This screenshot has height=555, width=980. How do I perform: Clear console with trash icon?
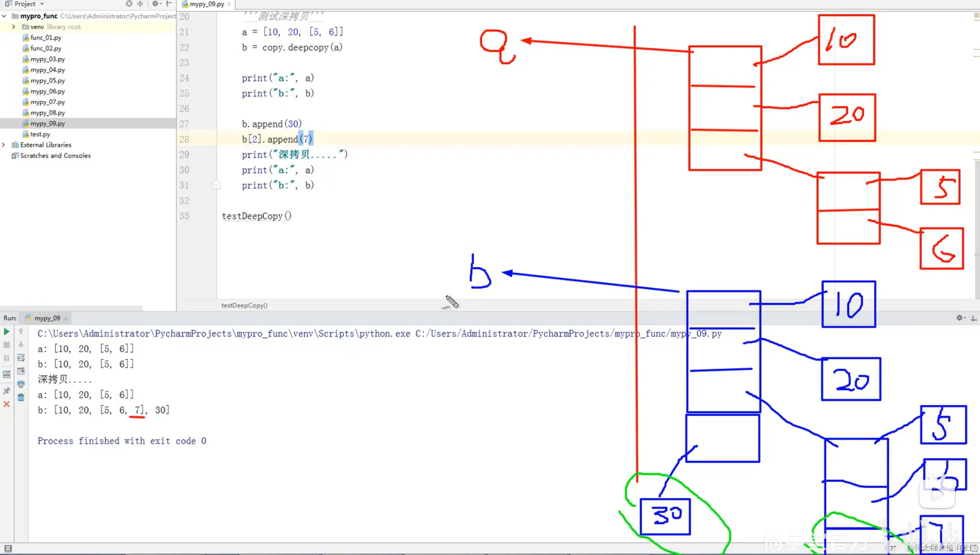point(21,397)
